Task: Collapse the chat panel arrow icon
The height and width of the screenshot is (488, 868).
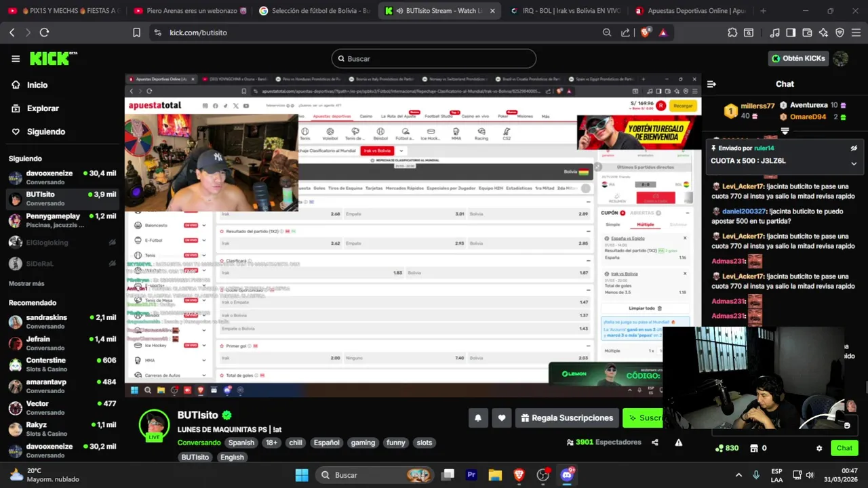Action: pos(711,84)
